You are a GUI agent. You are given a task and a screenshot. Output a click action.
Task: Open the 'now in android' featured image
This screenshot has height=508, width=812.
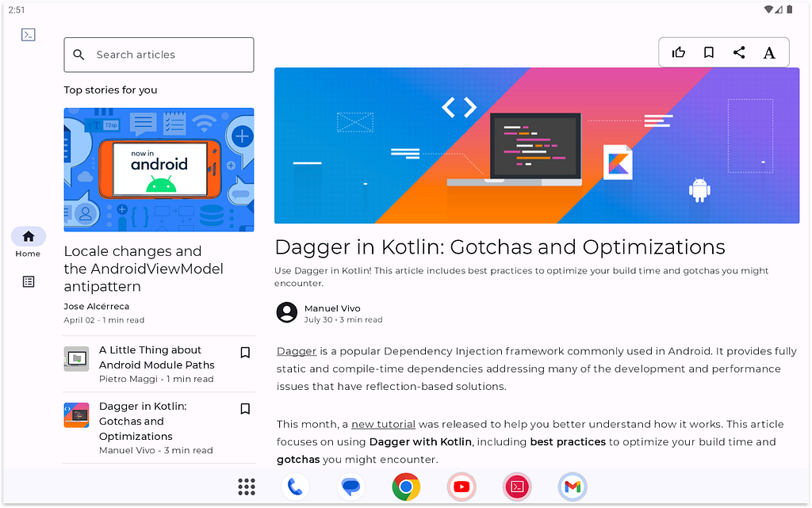pyautogui.click(x=159, y=170)
